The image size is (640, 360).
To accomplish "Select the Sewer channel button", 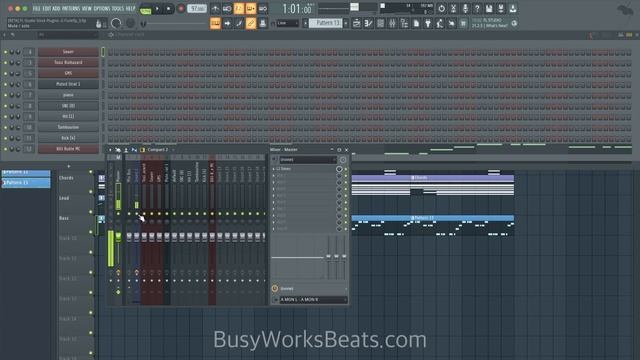I will point(68,52).
